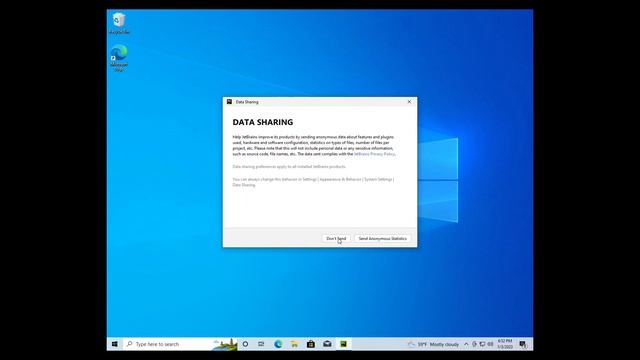
Task: Open Task View on the taskbar
Action: [261, 344]
